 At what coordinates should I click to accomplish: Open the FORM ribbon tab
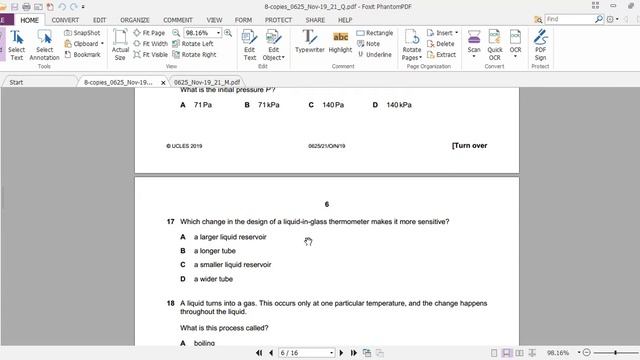coord(243,20)
